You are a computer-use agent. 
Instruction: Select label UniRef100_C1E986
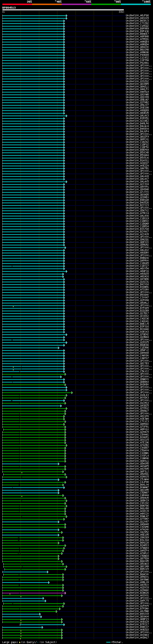coord(137,348)
